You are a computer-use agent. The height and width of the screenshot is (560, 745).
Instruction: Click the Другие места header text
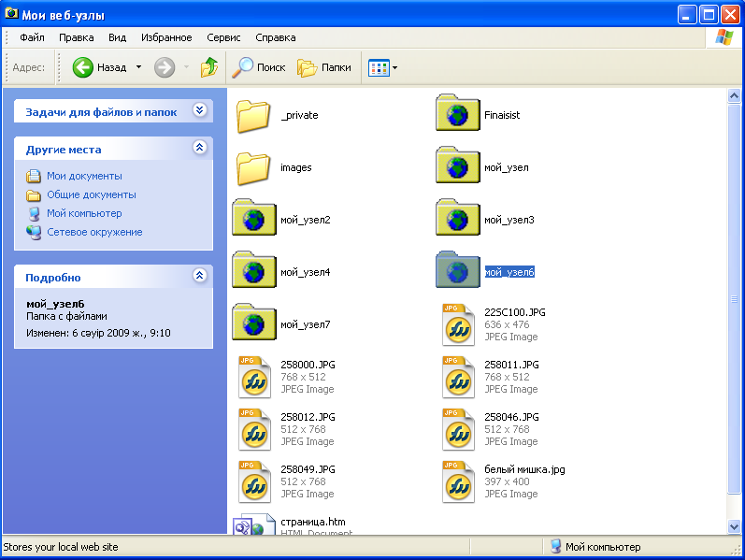(x=64, y=150)
